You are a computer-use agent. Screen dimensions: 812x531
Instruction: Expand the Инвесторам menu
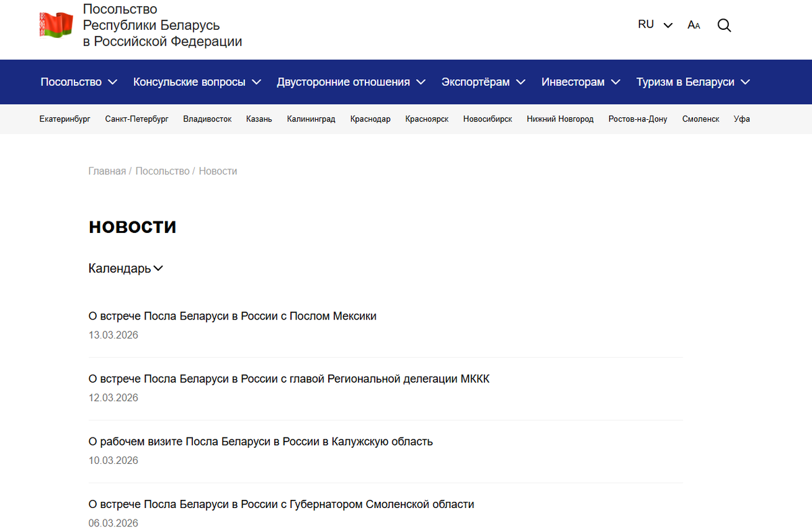click(581, 82)
